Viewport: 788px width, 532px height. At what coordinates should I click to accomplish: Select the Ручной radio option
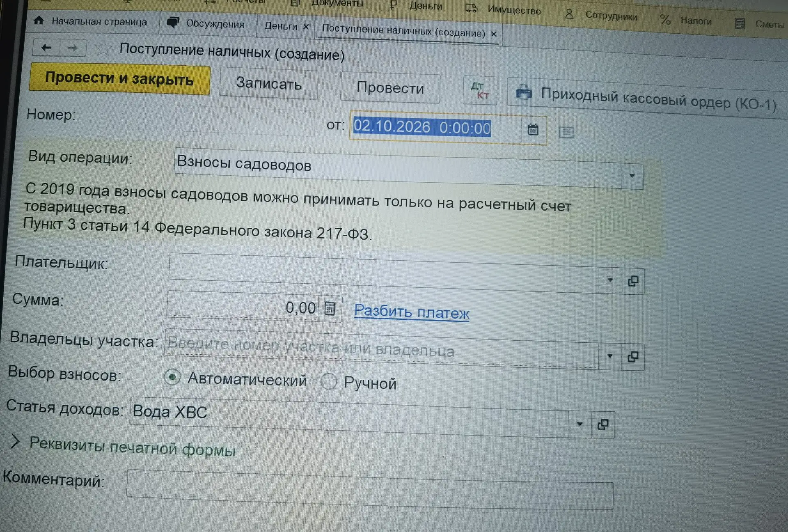329,381
